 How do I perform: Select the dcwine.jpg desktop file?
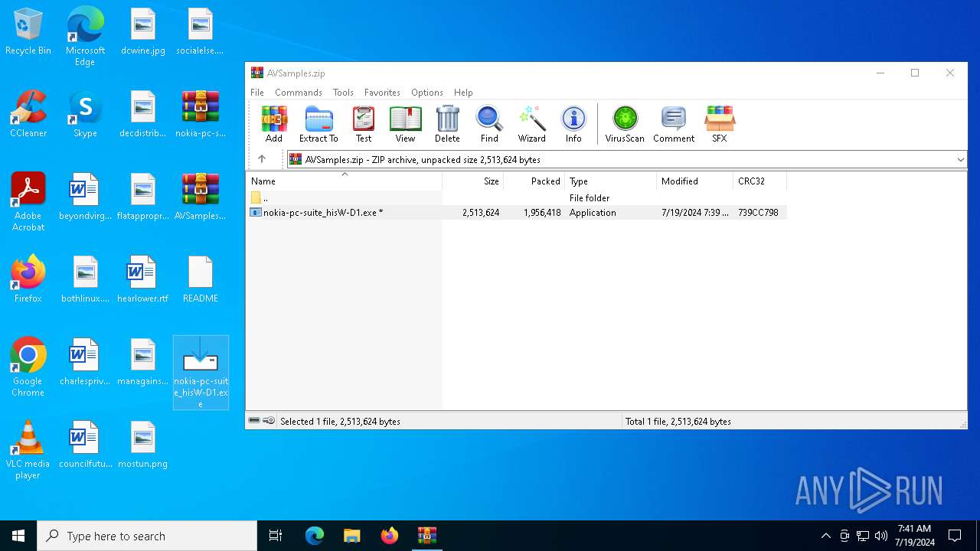click(x=143, y=32)
